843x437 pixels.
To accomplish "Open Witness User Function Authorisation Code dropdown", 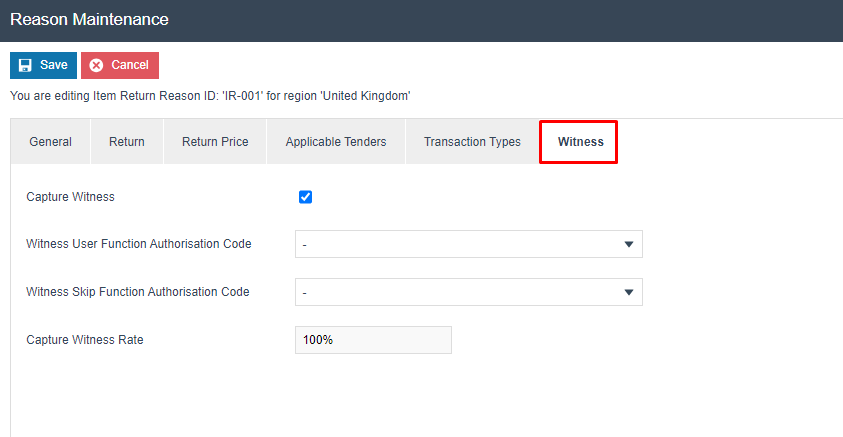I will click(469, 244).
